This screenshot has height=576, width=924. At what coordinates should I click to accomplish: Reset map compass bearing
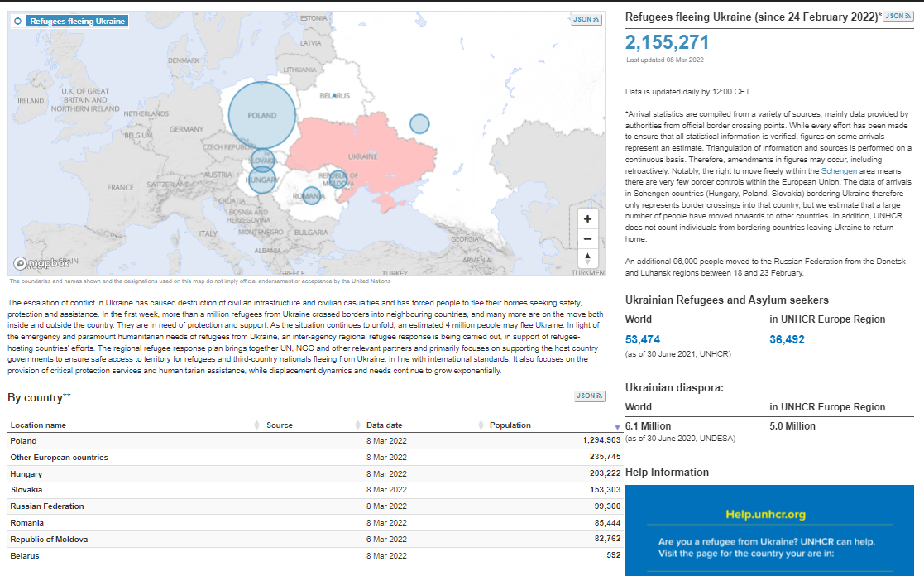pyautogui.click(x=587, y=258)
